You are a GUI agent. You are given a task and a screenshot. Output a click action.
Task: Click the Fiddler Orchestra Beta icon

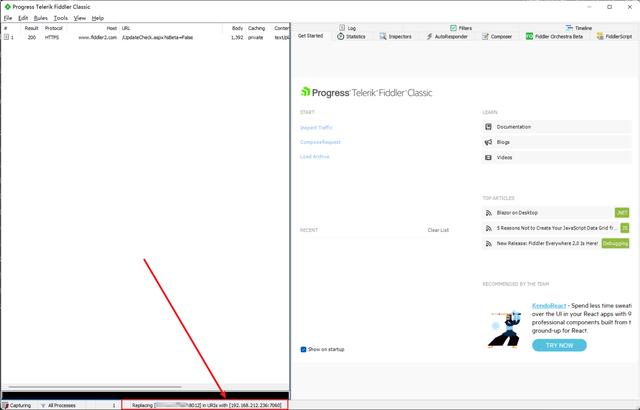pos(530,36)
